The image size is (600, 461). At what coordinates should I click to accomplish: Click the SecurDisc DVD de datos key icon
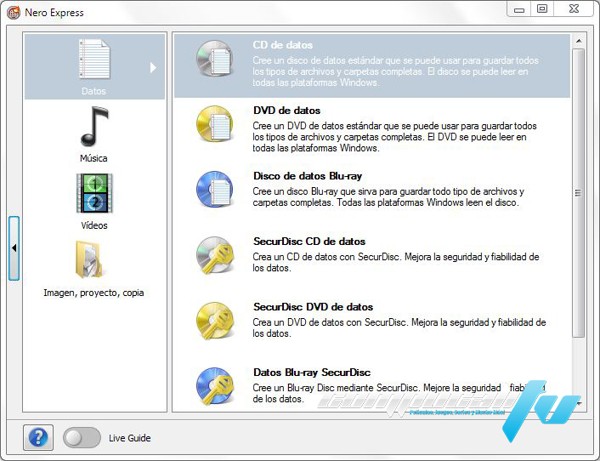[x=215, y=321]
